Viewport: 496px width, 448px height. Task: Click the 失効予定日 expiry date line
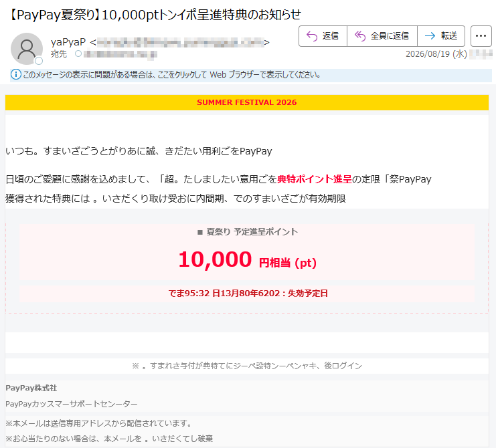[x=248, y=293]
